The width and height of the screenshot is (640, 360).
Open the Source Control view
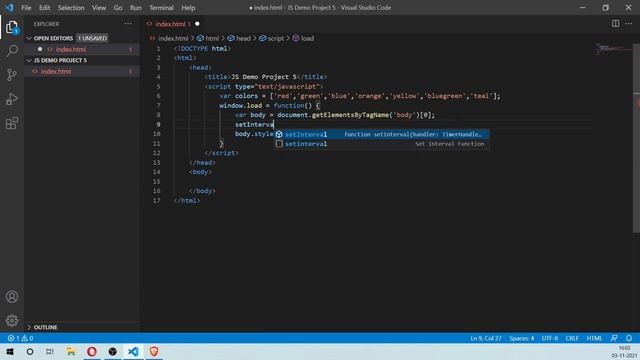(x=12, y=75)
